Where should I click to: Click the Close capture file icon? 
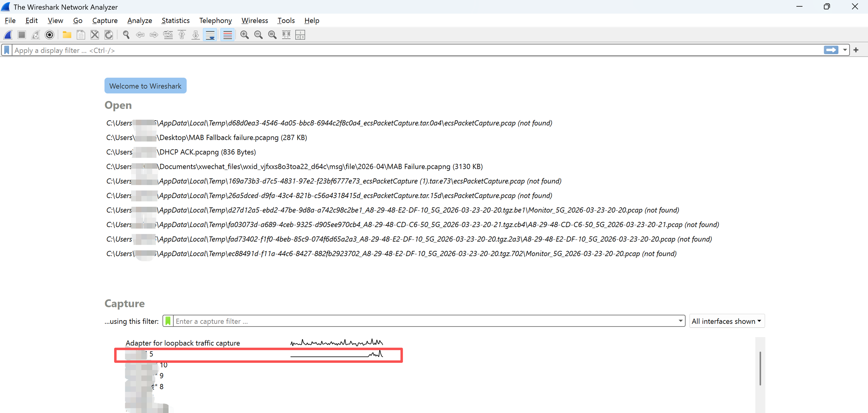point(95,35)
